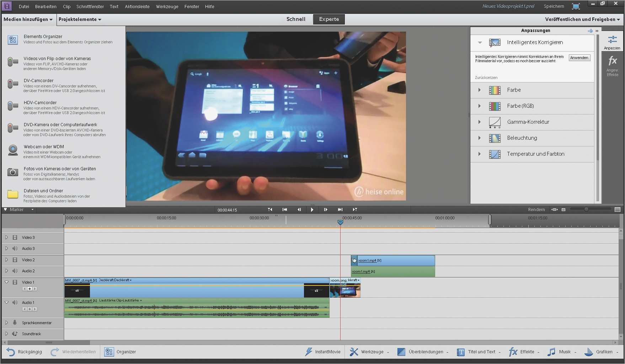Screen dimensions: 625x364
Task: Open the Projektelemente dropdown
Action: pyautogui.click(x=80, y=19)
